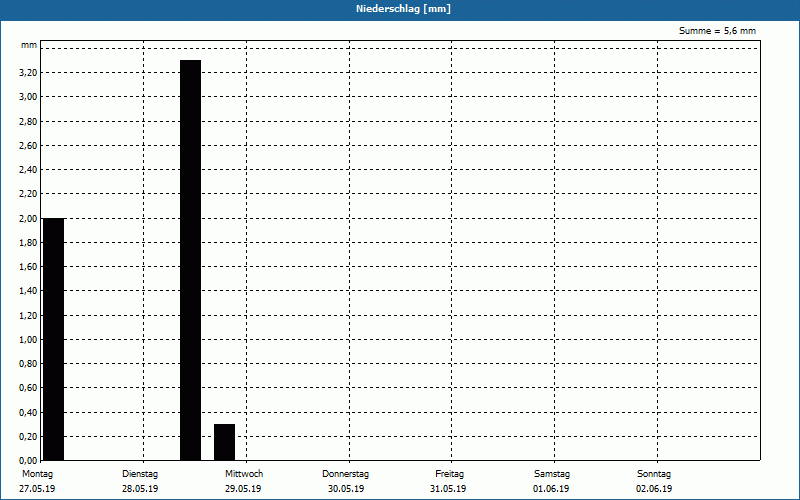The height and width of the screenshot is (500, 800).
Task: Click the 3,00 y-axis value
Action: coord(28,97)
